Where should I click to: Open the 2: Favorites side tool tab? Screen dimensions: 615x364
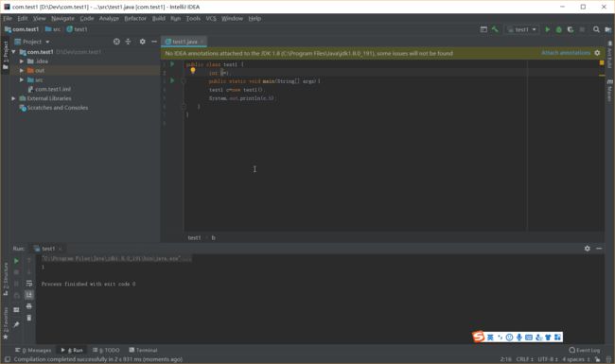[x=6, y=323]
